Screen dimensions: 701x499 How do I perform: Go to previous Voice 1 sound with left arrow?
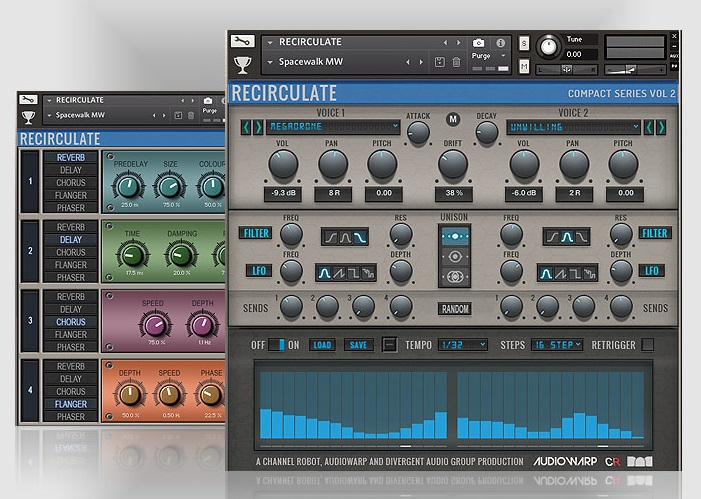tap(246, 127)
